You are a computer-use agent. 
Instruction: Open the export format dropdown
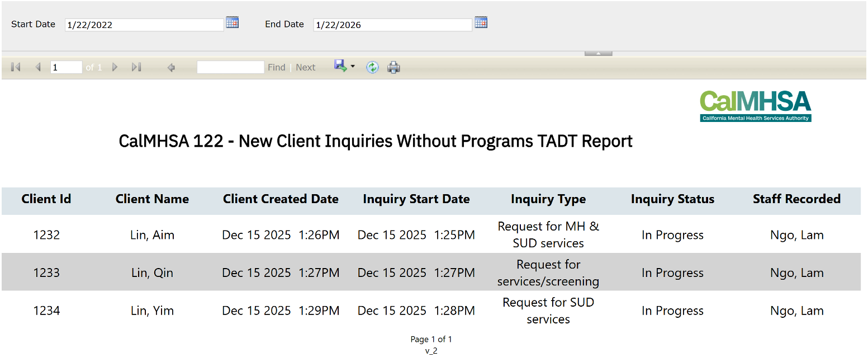[352, 67]
